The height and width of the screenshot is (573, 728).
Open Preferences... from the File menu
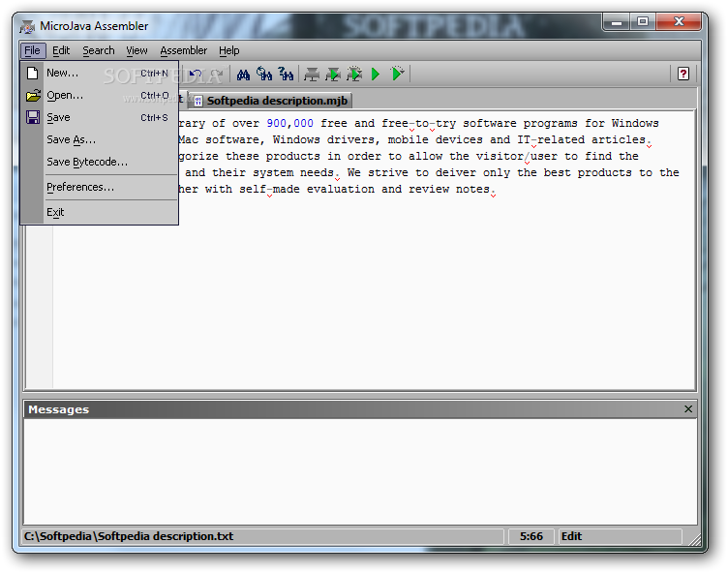[100, 187]
